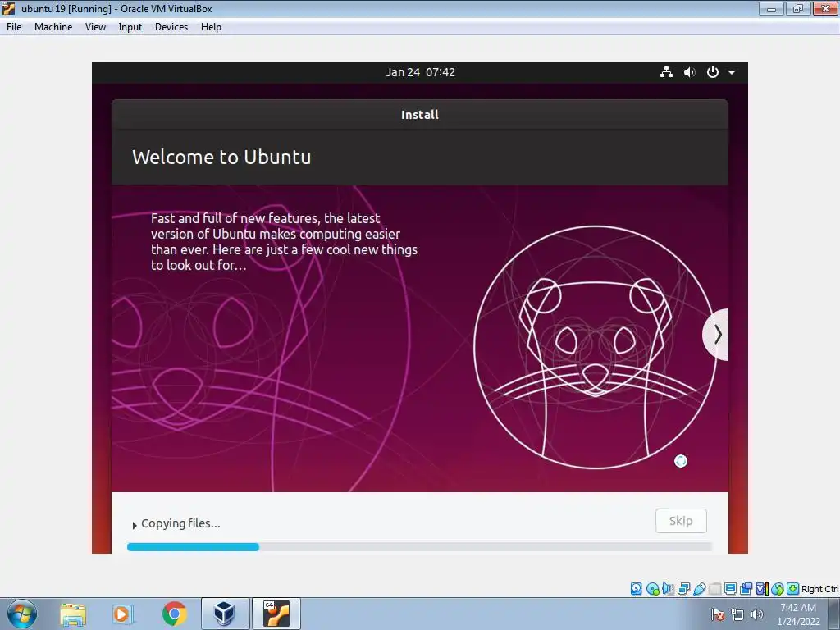Screen dimensions: 840x630
Task: Click the virtualization CPU status icon
Action: [761, 589]
